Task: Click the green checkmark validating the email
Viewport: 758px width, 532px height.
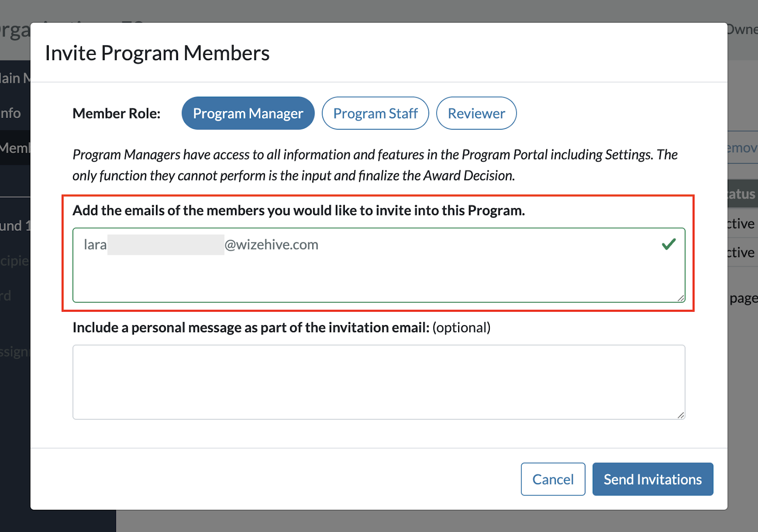Action: (x=668, y=244)
